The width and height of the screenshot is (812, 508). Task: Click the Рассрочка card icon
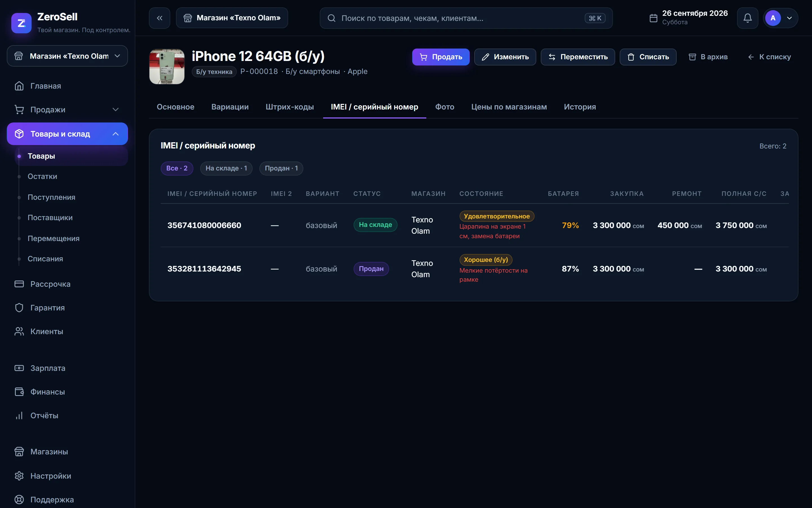pos(19,284)
